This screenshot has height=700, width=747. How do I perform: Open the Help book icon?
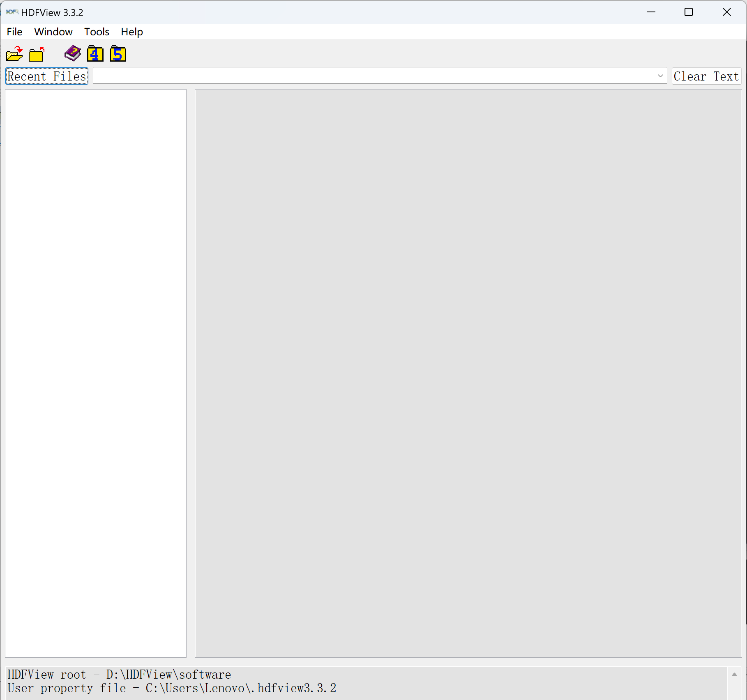[x=73, y=53]
